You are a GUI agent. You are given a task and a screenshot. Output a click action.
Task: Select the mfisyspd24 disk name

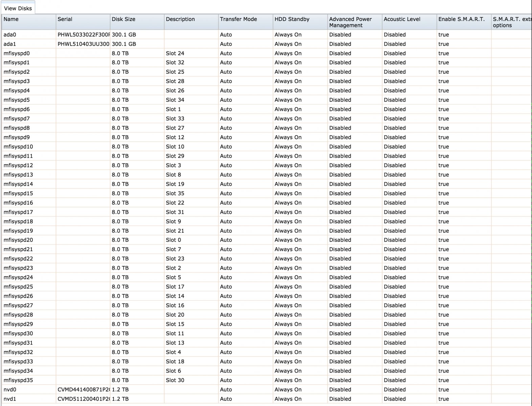18,277
